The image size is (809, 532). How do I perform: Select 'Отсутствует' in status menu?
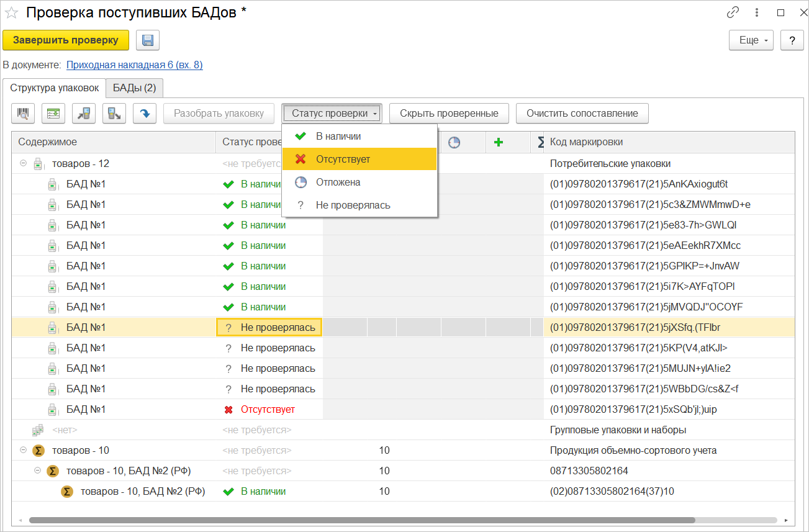pos(343,159)
